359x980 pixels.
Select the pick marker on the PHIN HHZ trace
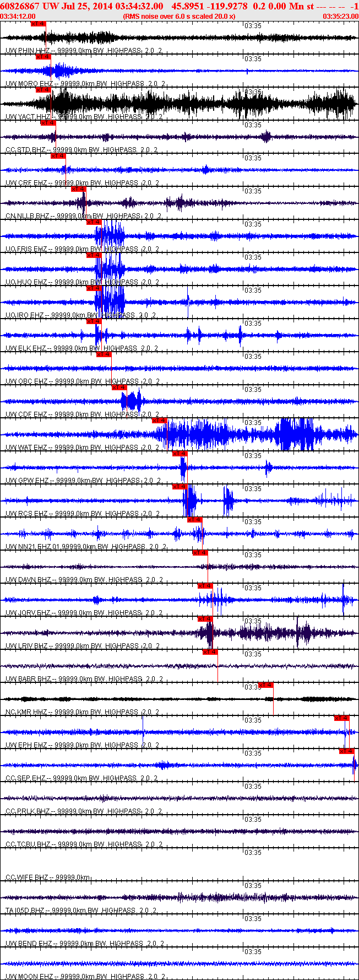pos(39,24)
